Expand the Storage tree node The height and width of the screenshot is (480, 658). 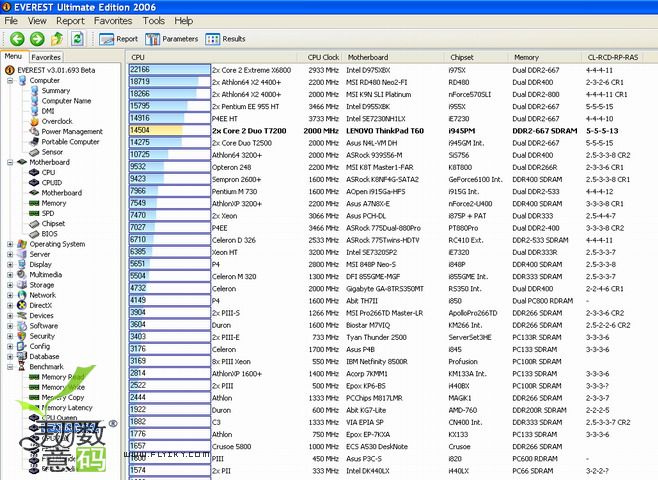10,285
